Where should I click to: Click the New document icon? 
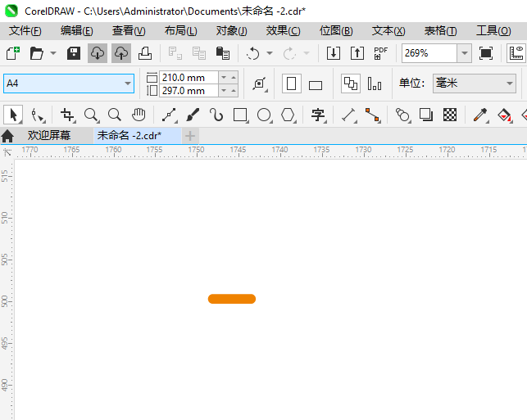pyautogui.click(x=13, y=53)
